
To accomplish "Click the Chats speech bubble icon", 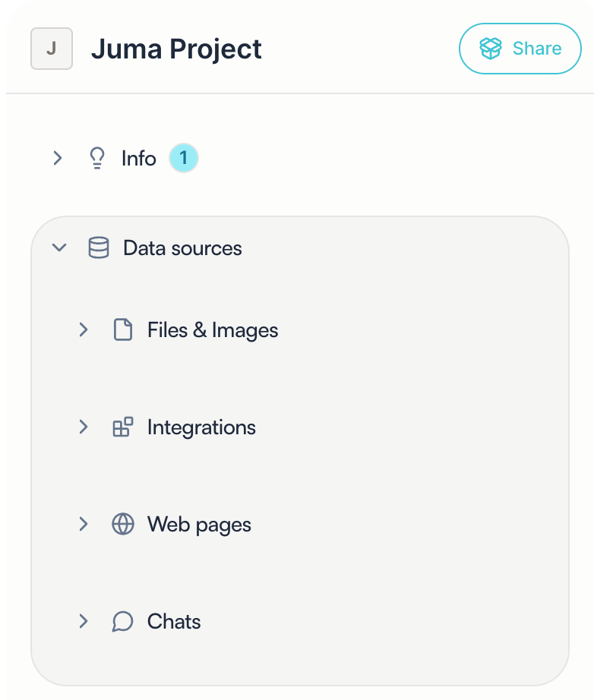I will pos(122,622).
